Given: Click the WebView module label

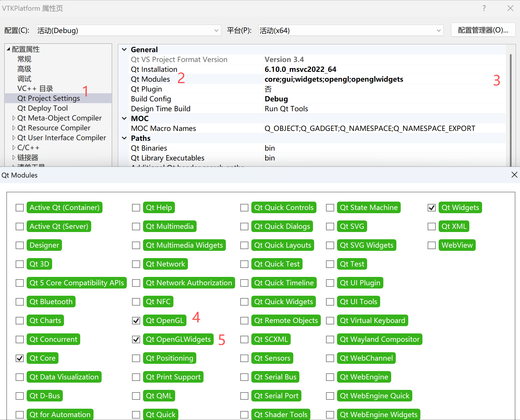Looking at the screenshot, I should point(457,245).
